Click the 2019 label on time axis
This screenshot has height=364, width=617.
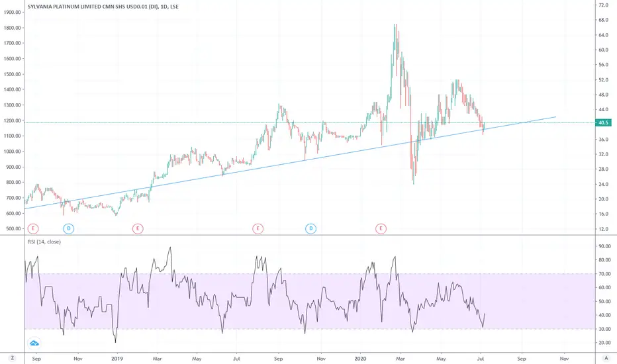click(x=117, y=359)
